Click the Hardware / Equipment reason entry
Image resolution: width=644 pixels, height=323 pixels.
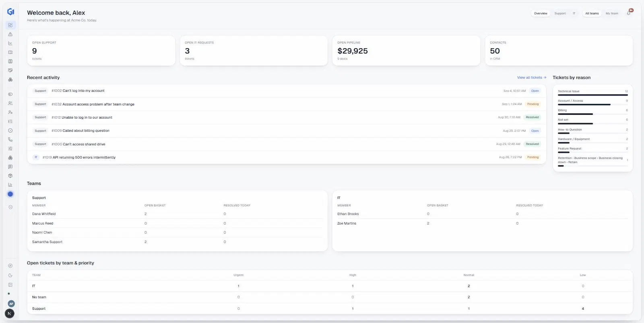[x=592, y=141]
